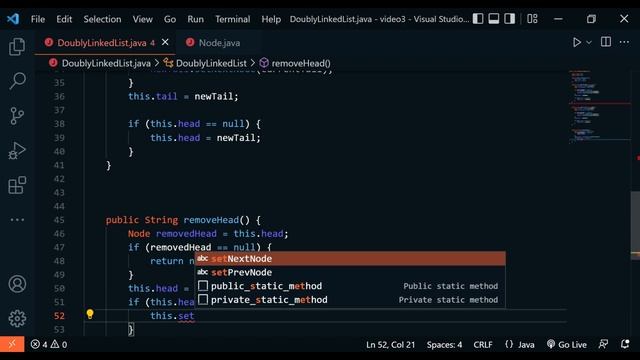
Task: Open the Explorer view in activity bar
Action: (x=17, y=47)
